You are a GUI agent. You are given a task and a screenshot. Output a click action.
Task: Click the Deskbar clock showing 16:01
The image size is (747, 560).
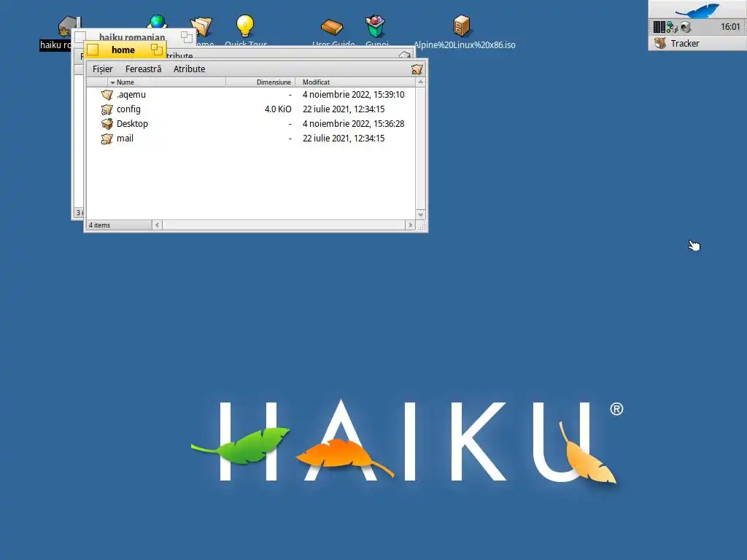click(x=729, y=27)
